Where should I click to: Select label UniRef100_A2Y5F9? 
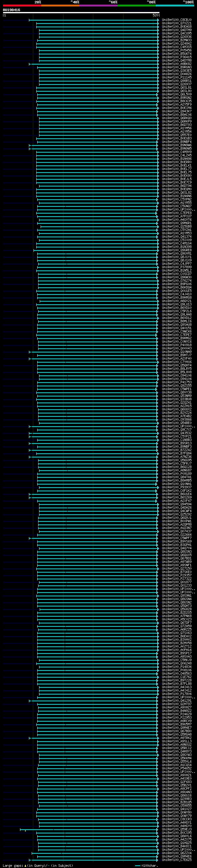pyautogui.click(x=177, y=104)
